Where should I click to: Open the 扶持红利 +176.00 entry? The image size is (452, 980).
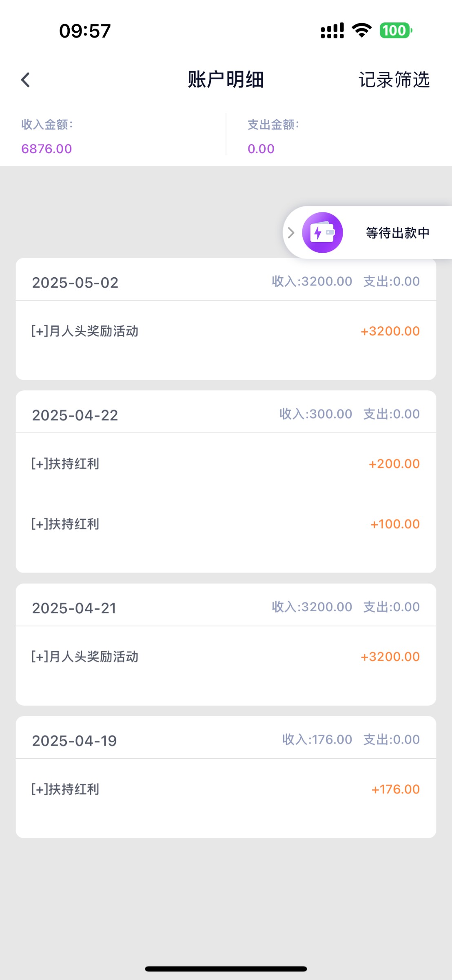point(226,789)
